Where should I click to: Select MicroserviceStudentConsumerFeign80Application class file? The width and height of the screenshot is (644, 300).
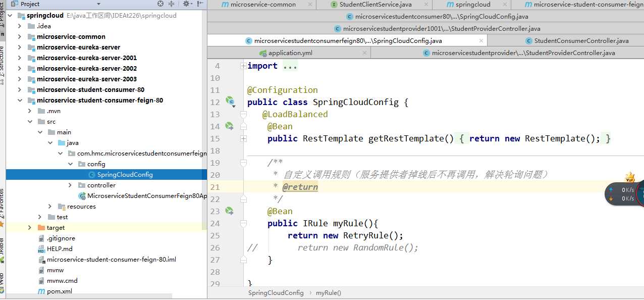pos(142,196)
